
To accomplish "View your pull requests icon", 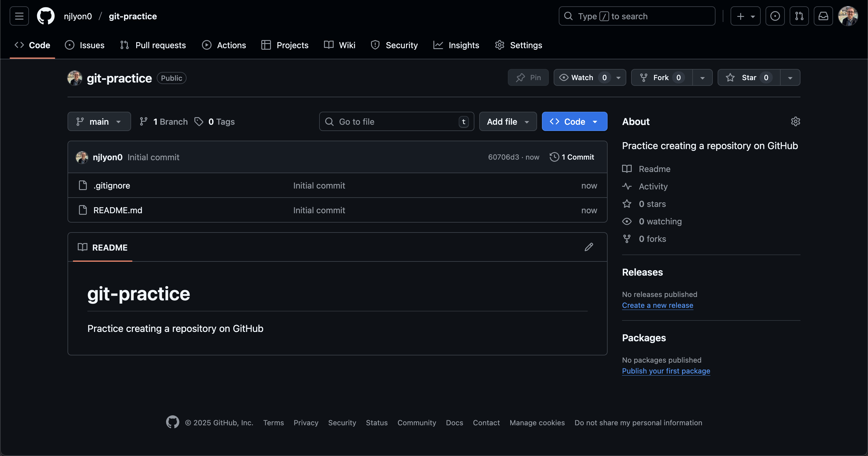I will [800, 16].
